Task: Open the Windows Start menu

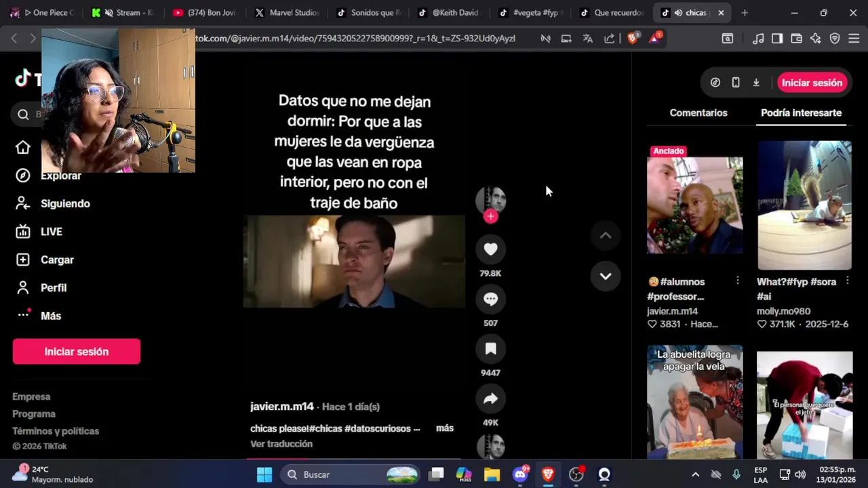Action: pos(264,474)
